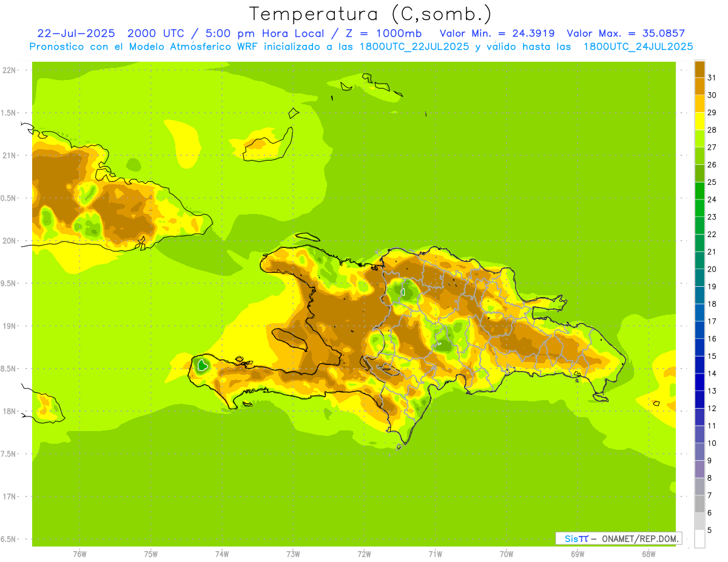
Task: Click the legend swatch between 30 and 31
Action: tap(699, 87)
